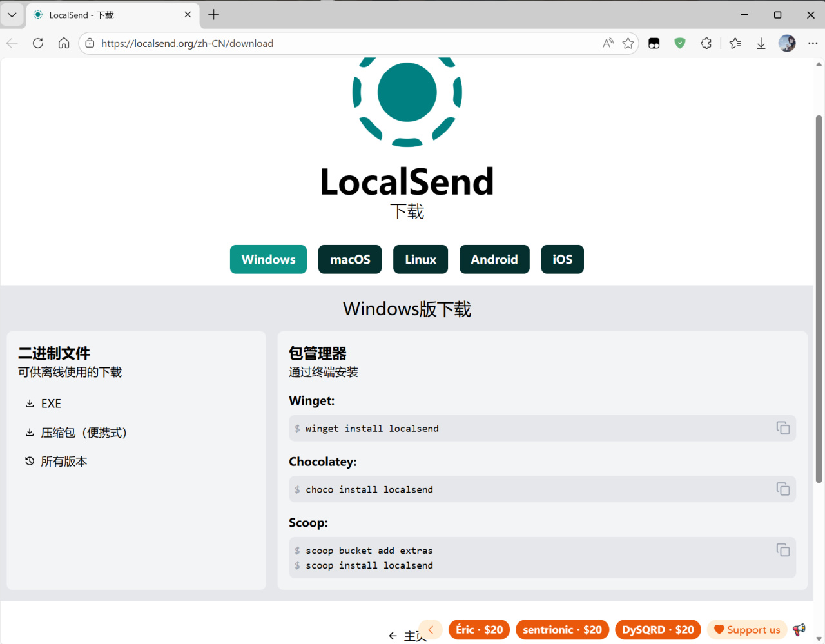The image size is (825, 644).
Task: Open the browser Downloads panel
Action: point(761,43)
